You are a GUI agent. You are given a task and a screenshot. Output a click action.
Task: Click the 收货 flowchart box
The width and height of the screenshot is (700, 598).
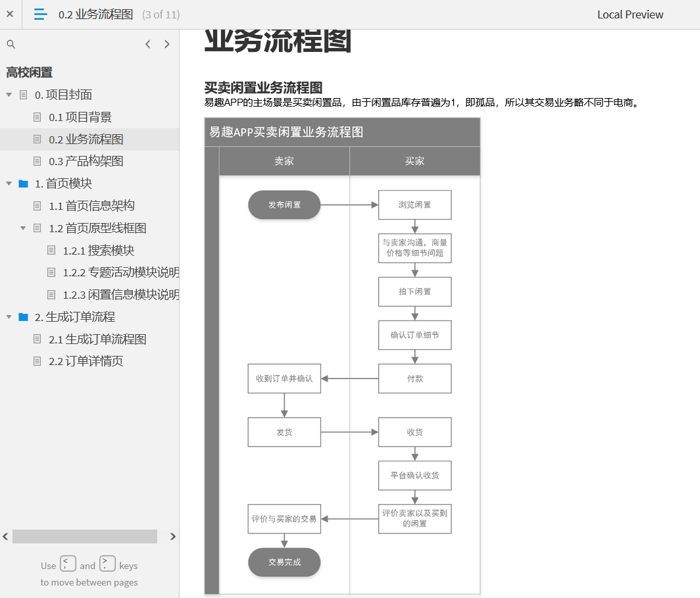414,432
